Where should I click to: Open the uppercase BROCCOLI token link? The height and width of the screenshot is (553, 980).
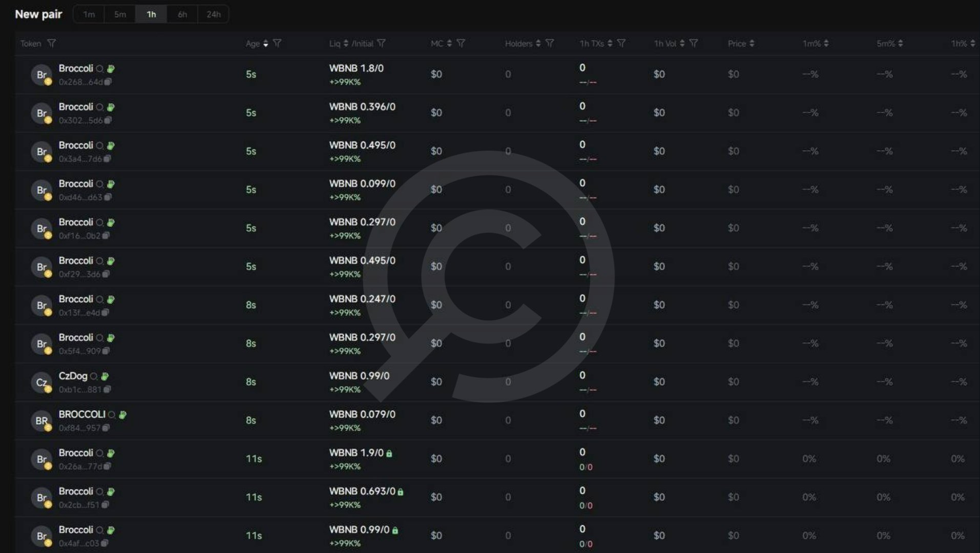[82, 415]
